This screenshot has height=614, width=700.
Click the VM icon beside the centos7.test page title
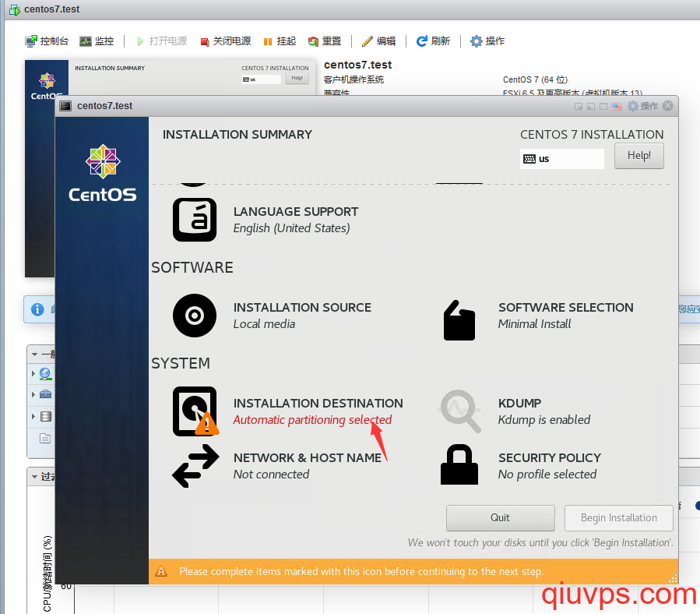tap(14, 9)
